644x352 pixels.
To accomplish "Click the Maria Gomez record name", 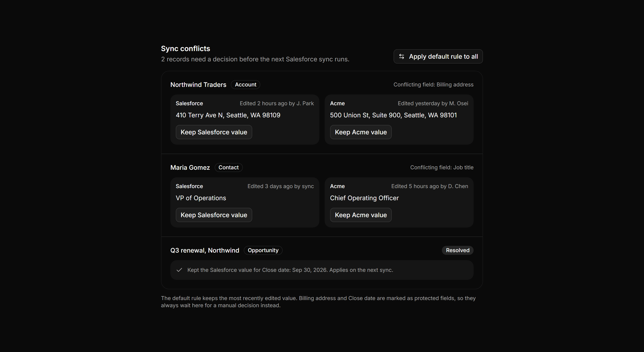I will (x=190, y=167).
